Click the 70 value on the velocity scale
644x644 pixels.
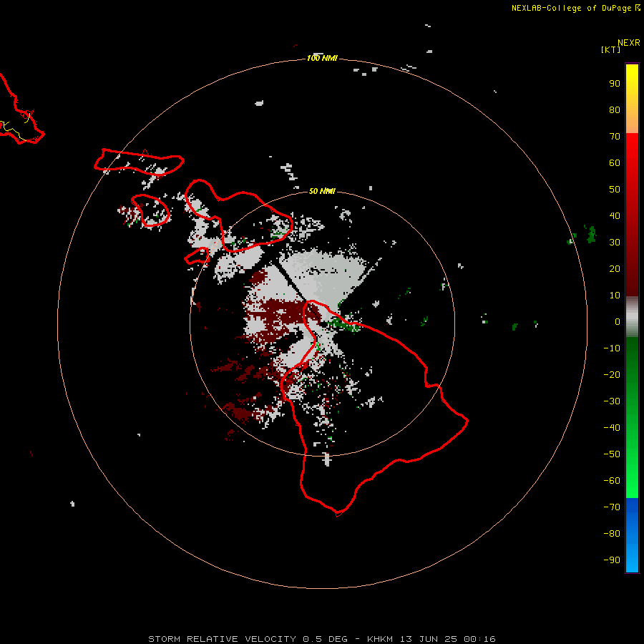[615, 137]
